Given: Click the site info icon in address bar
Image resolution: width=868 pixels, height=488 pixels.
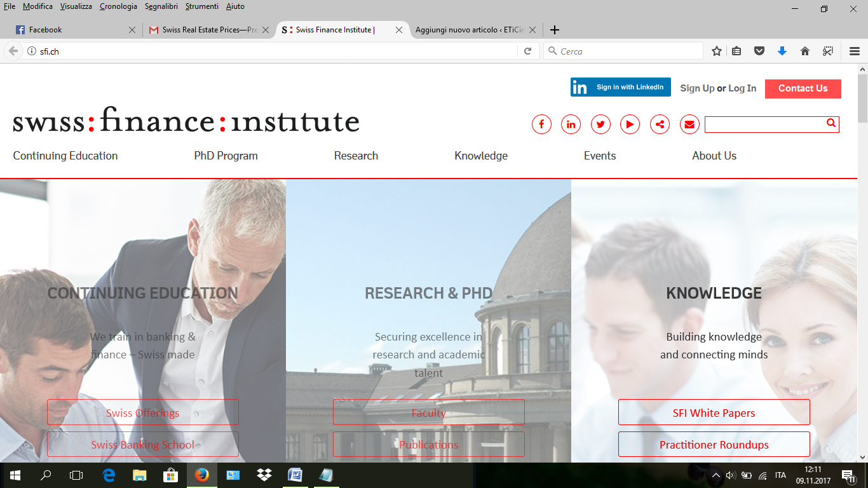Looking at the screenshot, I should (32, 51).
